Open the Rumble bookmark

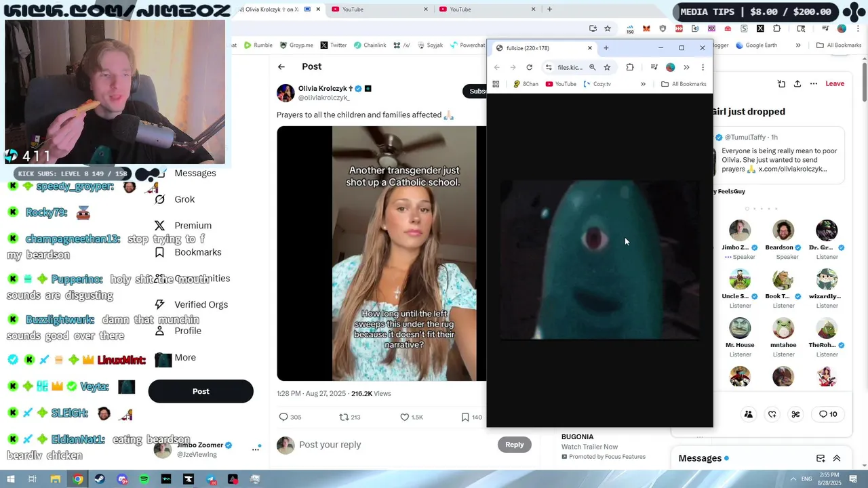pos(258,45)
